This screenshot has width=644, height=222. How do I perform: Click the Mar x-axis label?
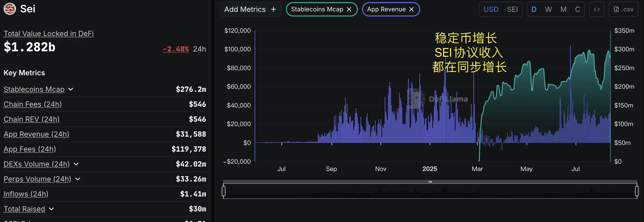[x=477, y=169]
